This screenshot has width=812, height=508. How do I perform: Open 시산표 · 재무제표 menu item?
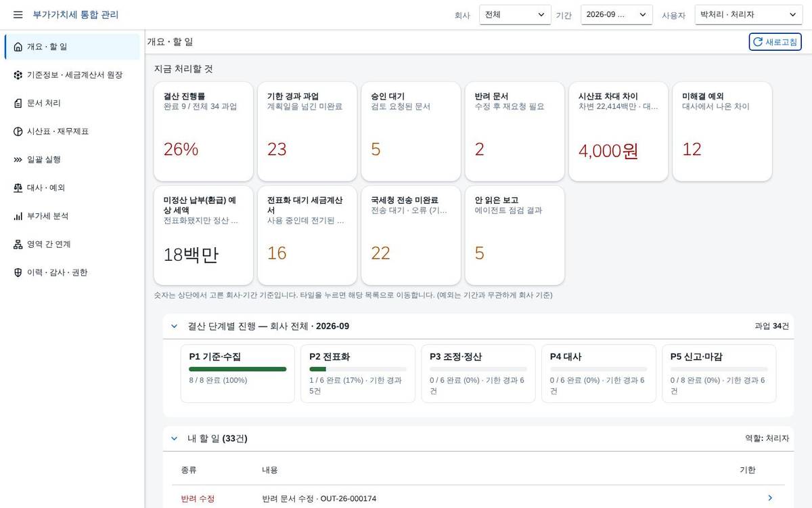click(x=72, y=131)
